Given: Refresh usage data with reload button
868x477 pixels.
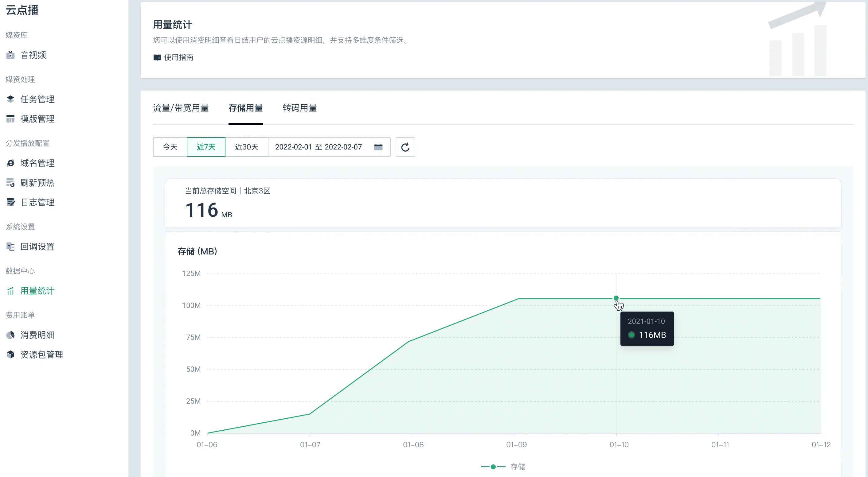Looking at the screenshot, I should tap(405, 147).
